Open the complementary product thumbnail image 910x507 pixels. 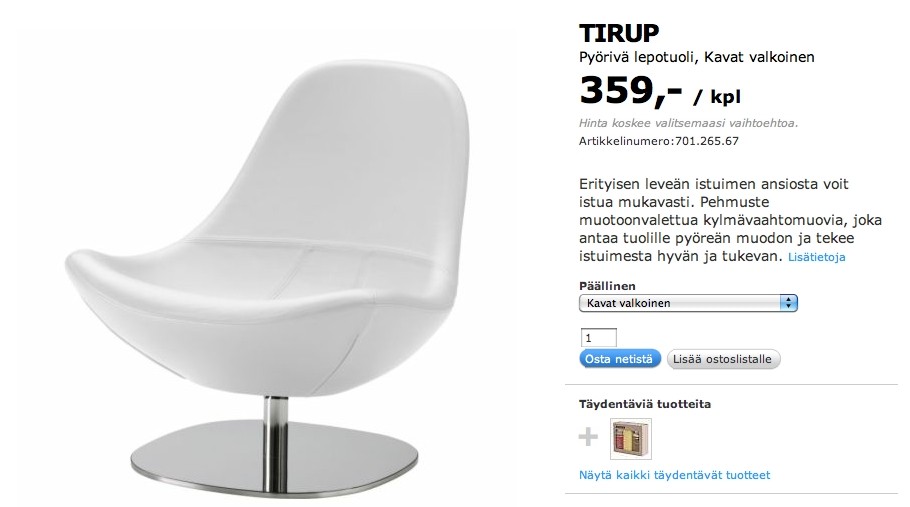(631, 439)
